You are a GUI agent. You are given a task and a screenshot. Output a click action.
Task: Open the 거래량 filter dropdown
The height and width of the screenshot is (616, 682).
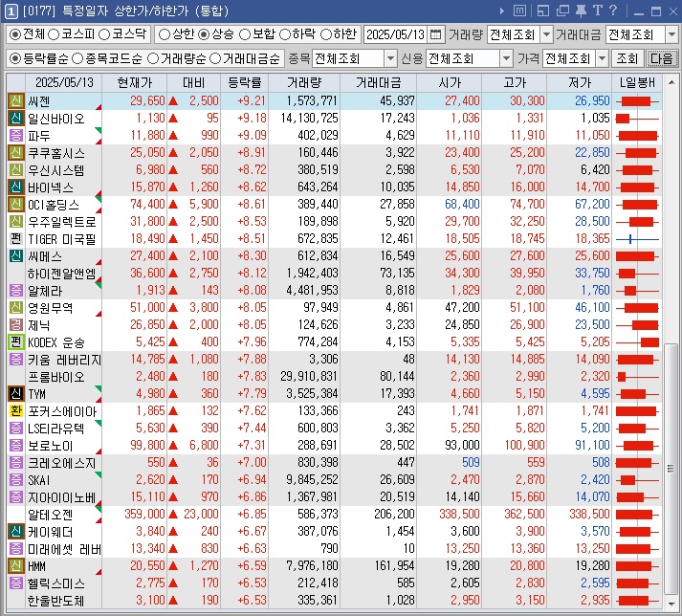tap(546, 34)
